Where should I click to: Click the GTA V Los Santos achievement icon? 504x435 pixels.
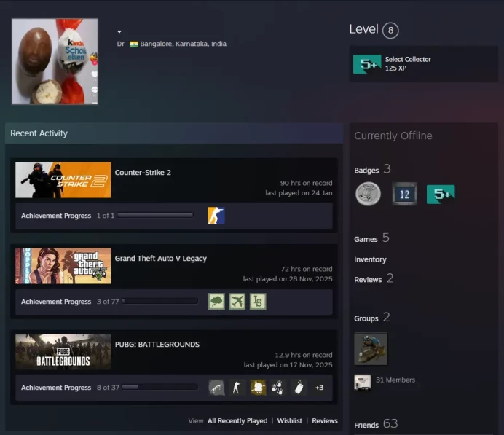(258, 301)
